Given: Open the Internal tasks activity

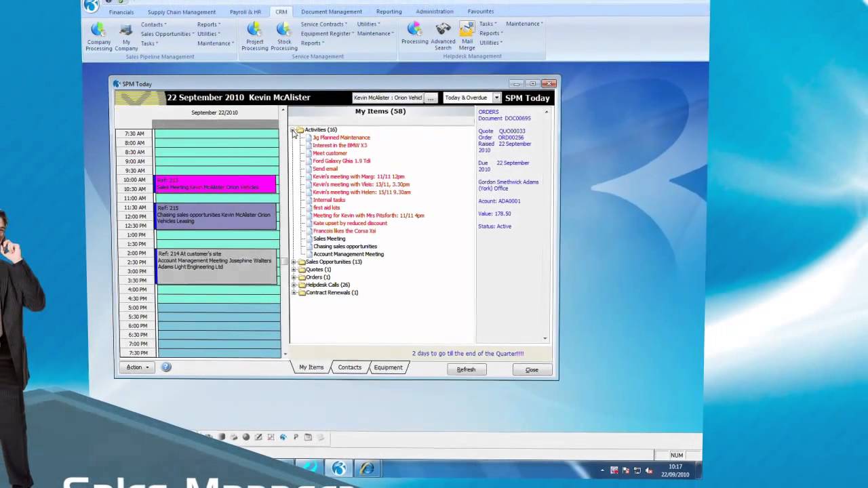Looking at the screenshot, I should click(x=329, y=200).
